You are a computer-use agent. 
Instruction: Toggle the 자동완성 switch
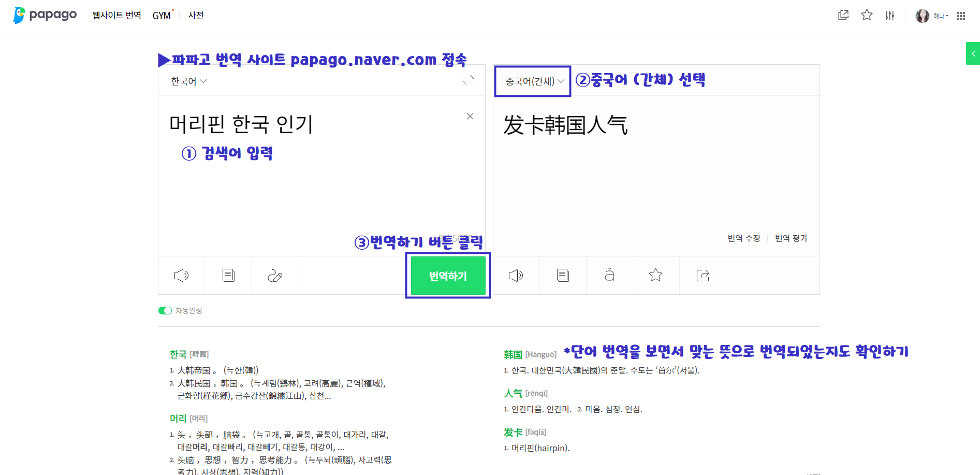pyautogui.click(x=165, y=311)
